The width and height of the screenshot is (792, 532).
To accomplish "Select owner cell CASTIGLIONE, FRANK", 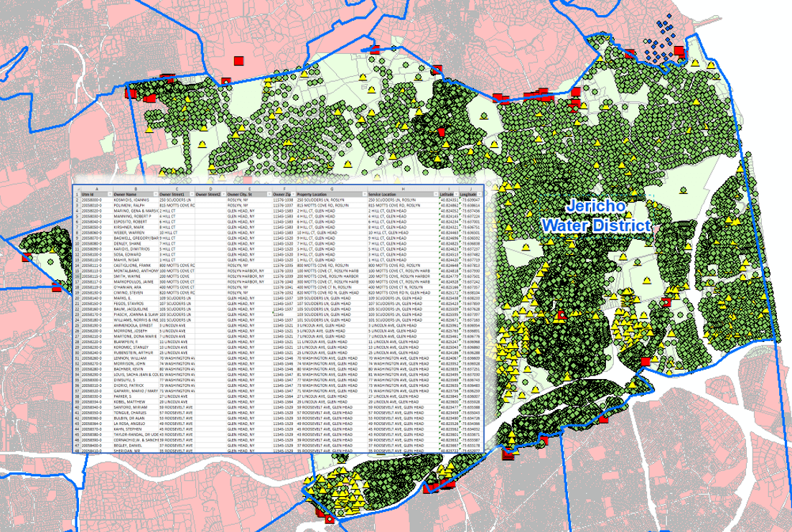I will 136,265.
